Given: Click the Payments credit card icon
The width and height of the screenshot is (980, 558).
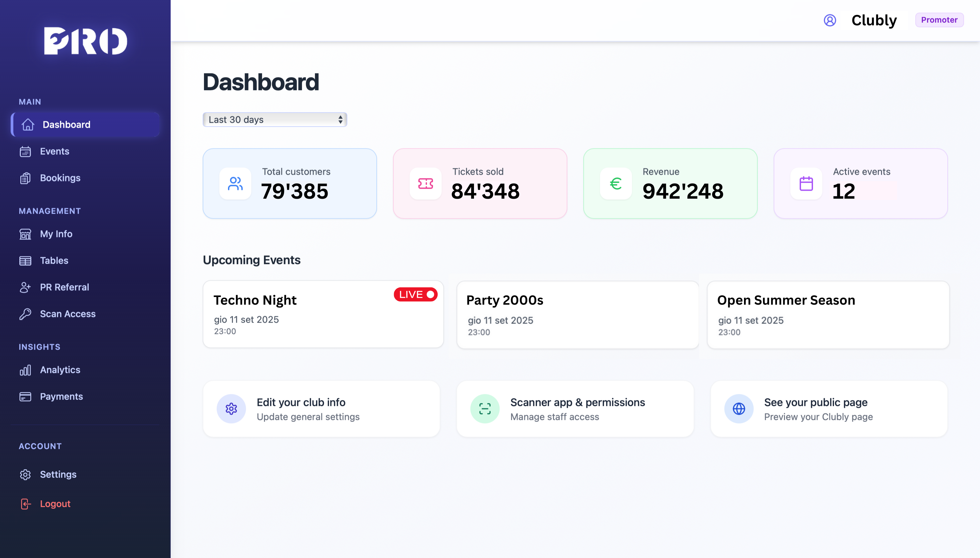Looking at the screenshot, I should pyautogui.click(x=25, y=396).
